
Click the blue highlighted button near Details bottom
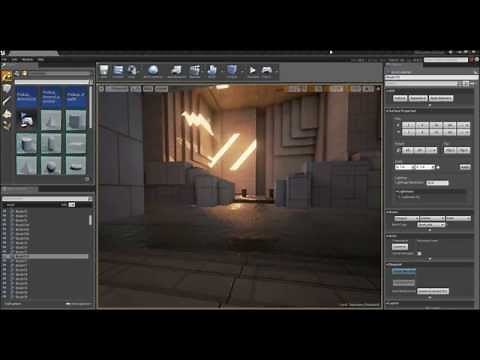tap(404, 272)
